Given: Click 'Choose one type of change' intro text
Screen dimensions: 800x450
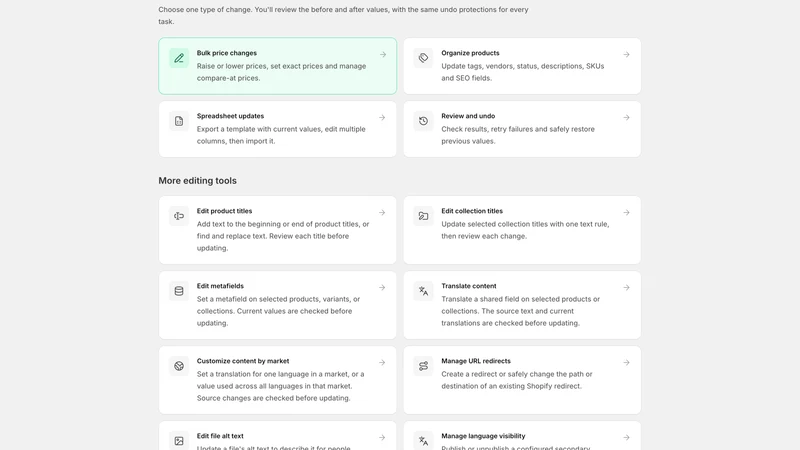Looking at the screenshot, I should (343, 15).
